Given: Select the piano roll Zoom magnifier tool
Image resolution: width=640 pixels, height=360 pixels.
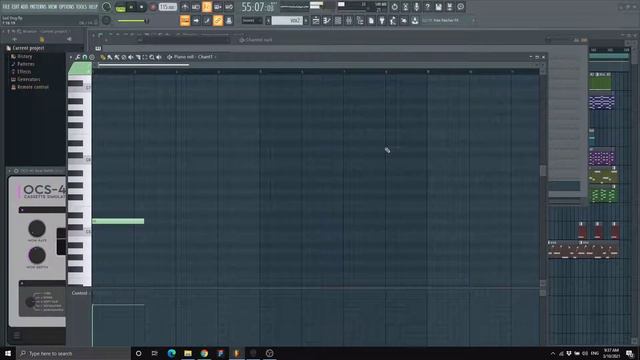Looking at the screenshot, I should tap(152, 57).
